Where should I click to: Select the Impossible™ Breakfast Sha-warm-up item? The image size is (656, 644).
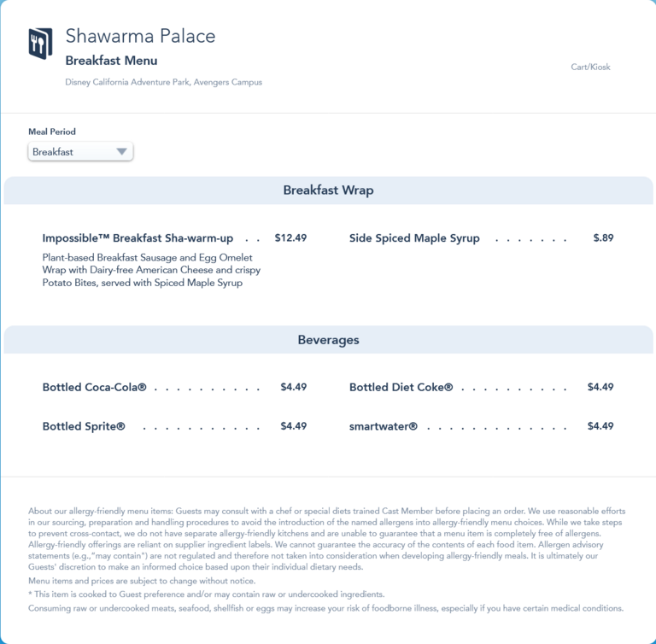(138, 238)
